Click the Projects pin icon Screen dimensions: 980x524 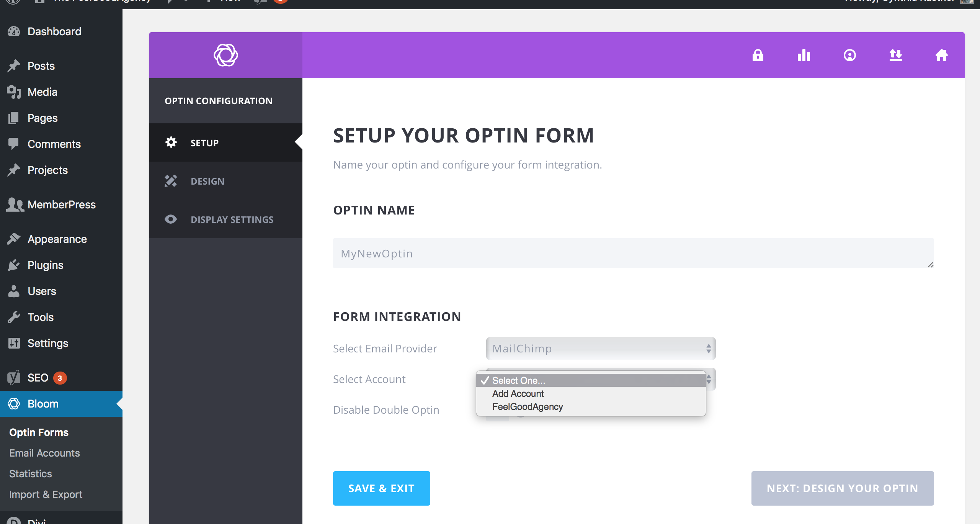pyautogui.click(x=14, y=170)
